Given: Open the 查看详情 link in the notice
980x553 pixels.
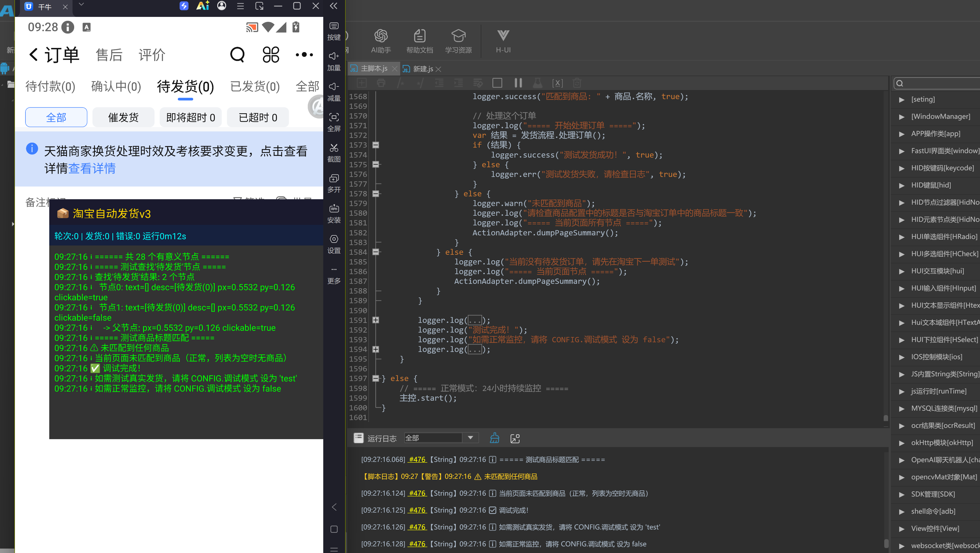Looking at the screenshot, I should pos(92,168).
